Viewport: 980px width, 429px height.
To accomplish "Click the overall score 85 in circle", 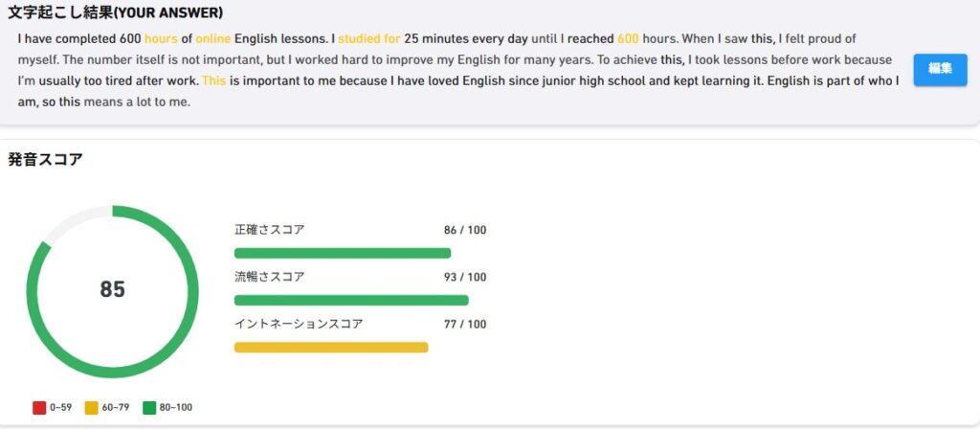I will pos(113,289).
